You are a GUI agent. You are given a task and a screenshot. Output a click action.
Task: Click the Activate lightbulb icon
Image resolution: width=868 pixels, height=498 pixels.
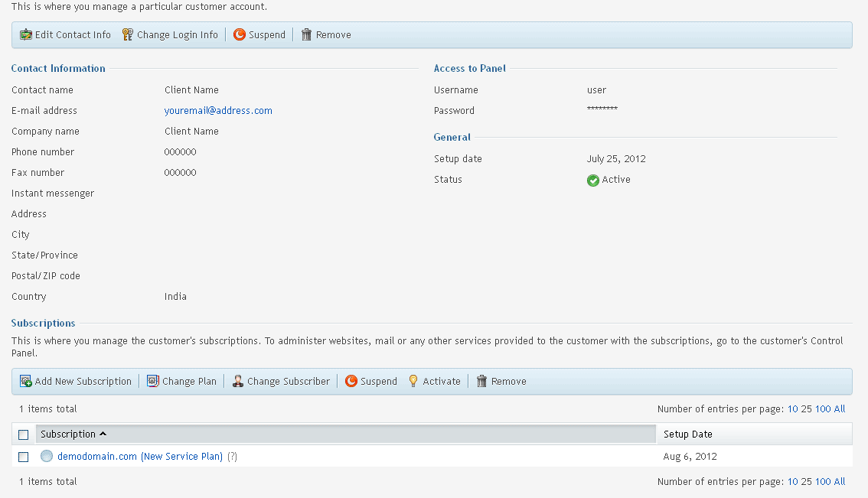413,381
